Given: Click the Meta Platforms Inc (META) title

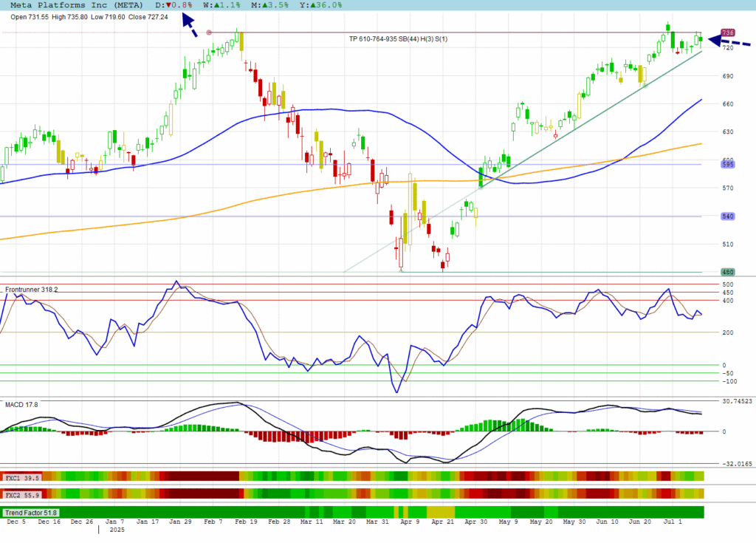Looking at the screenshot, I should tap(77, 5).
